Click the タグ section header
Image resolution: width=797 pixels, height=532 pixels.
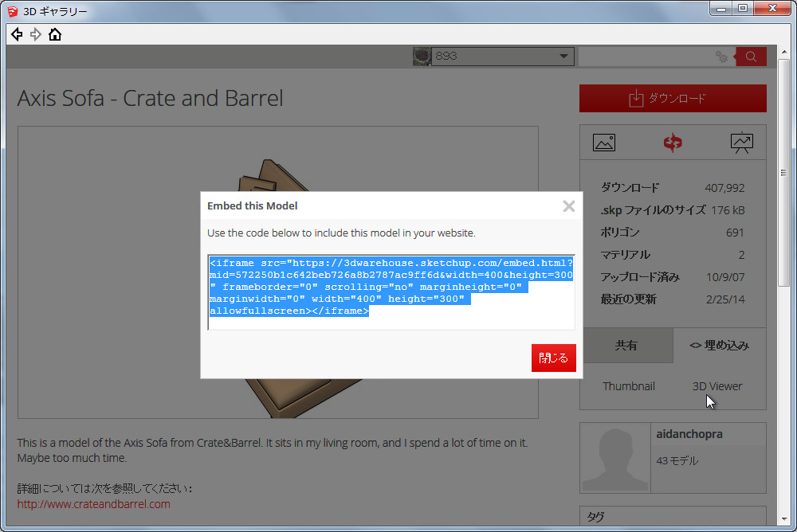(x=595, y=517)
